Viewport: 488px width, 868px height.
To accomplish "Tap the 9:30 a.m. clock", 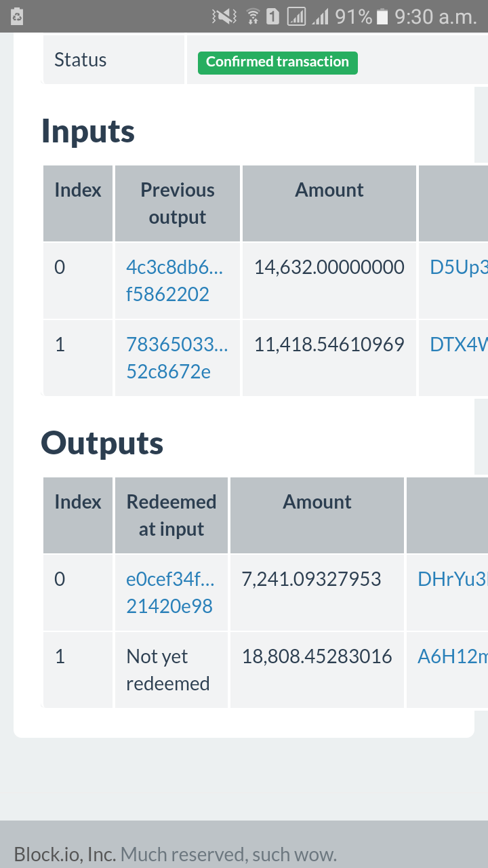I will tap(436, 16).
